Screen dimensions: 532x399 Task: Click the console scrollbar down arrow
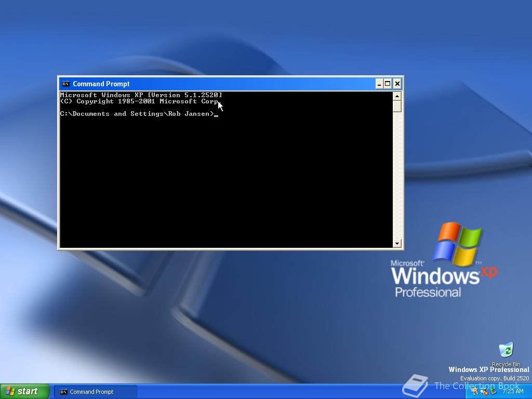tap(397, 243)
